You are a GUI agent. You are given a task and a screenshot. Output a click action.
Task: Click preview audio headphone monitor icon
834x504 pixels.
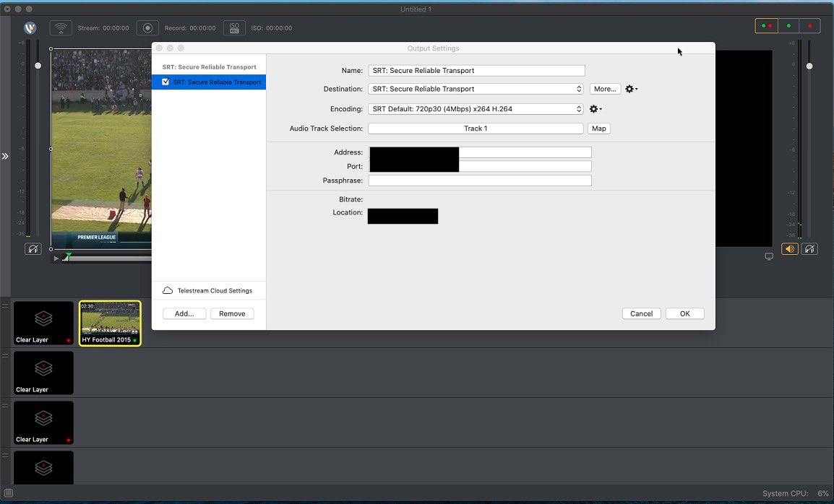(x=33, y=249)
